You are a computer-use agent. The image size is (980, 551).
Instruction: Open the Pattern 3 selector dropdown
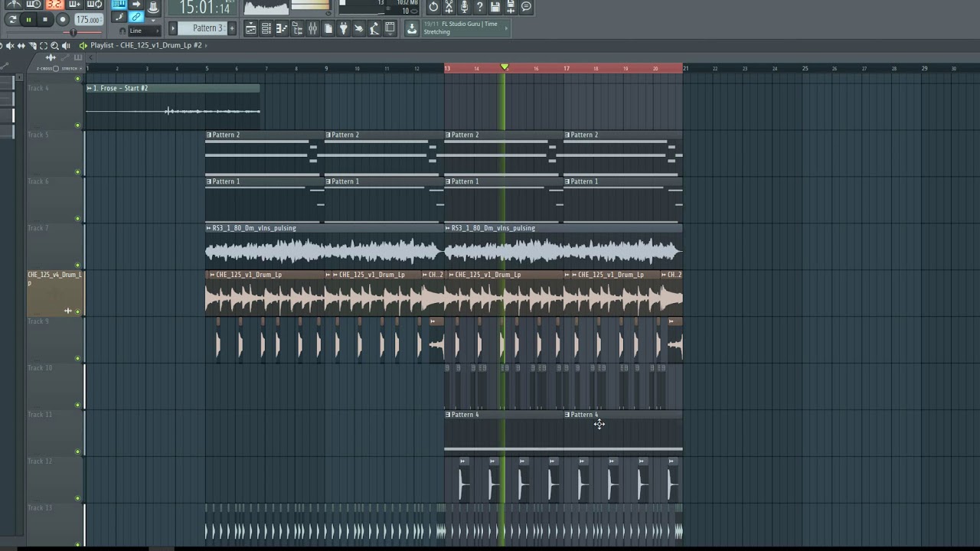(202, 28)
